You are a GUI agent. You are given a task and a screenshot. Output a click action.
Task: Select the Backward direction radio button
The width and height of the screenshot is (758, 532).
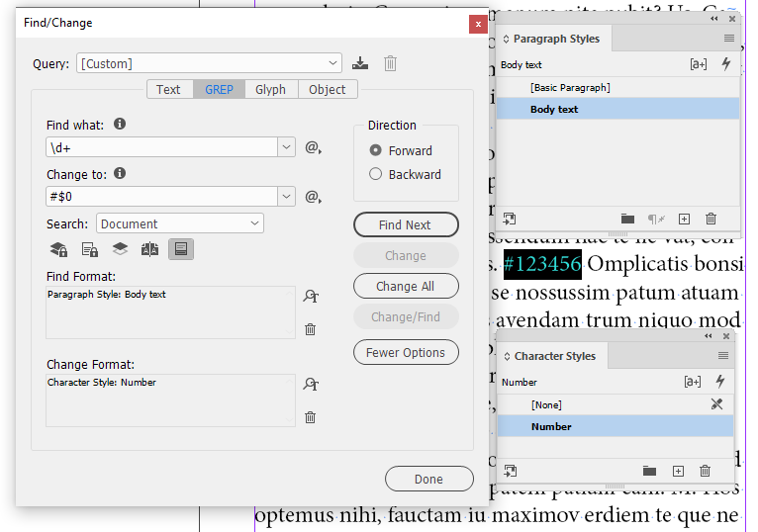(x=376, y=175)
